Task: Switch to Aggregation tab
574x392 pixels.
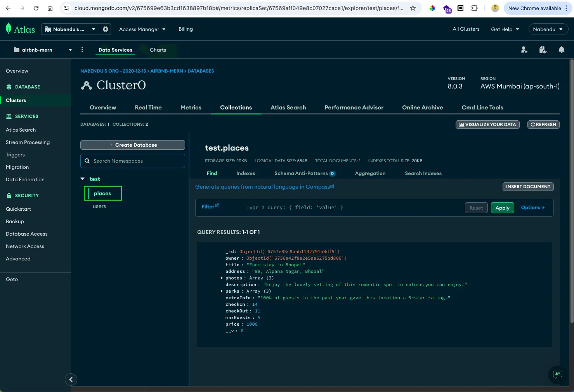Action: click(370, 173)
